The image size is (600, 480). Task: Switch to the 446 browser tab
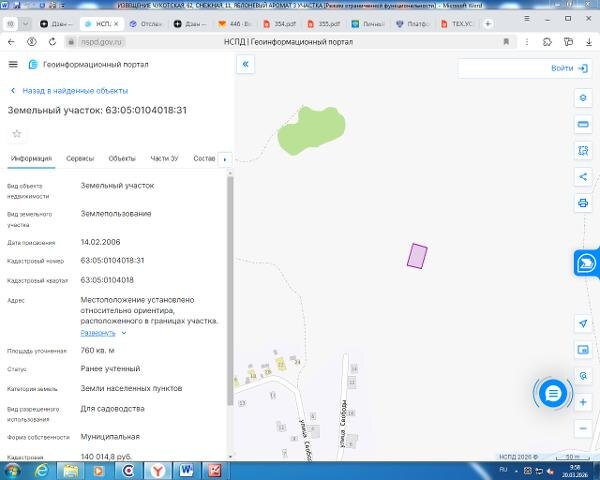point(235,24)
